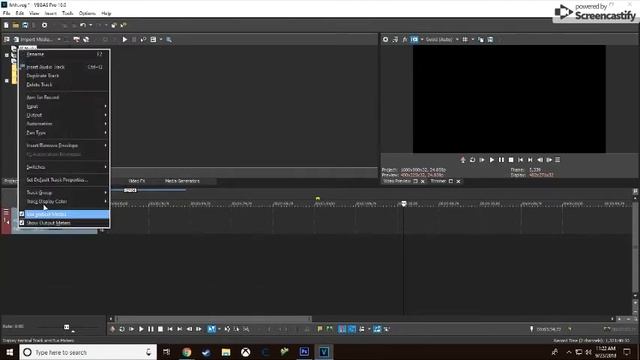
Task: Click Play button under video preview
Action: (492, 160)
